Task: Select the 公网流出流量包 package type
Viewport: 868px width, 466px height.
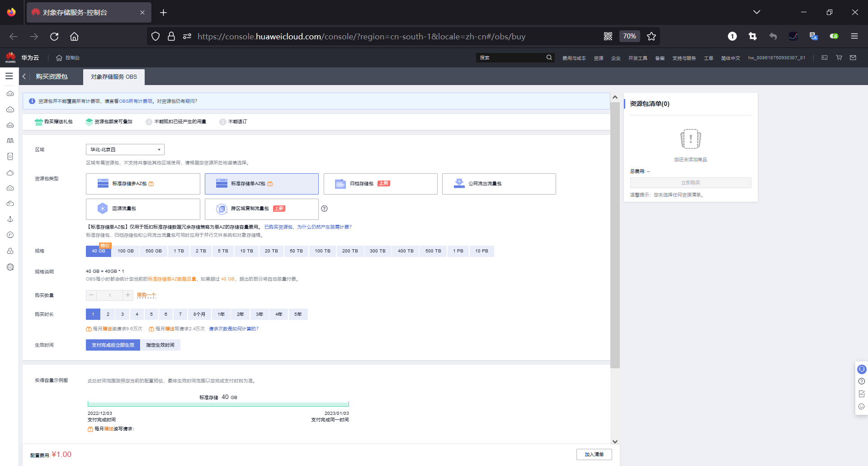Action: [499, 184]
